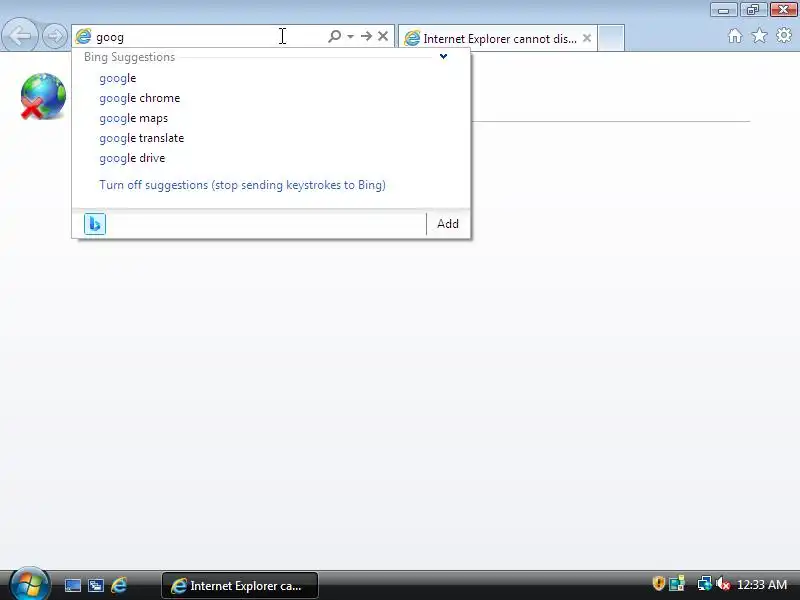
Task: Open the Home page icon
Action: coord(735,36)
